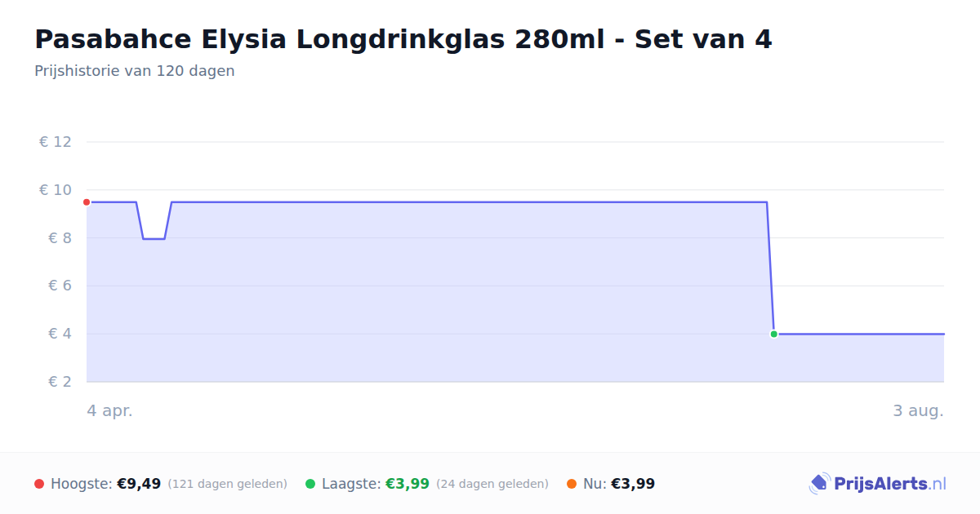Viewport: 980px width, 514px height.
Task: Click the green Laagste legend dot
Action: tap(310, 484)
